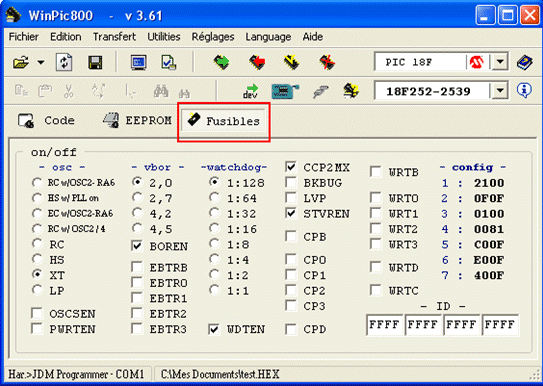Click the green arrow read chip icon

point(221,62)
